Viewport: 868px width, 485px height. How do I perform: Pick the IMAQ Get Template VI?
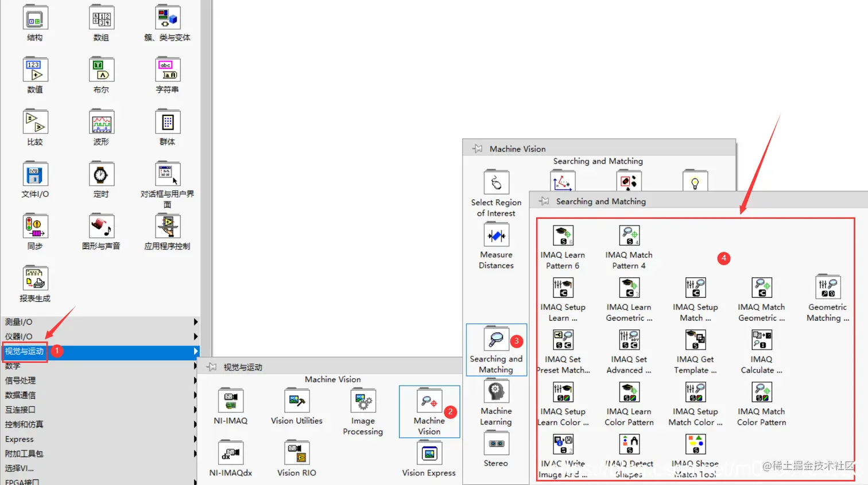[695, 340]
